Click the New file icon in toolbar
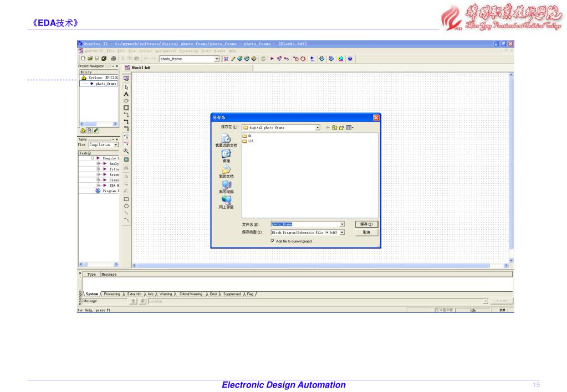The height and width of the screenshot is (392, 567). [83, 59]
